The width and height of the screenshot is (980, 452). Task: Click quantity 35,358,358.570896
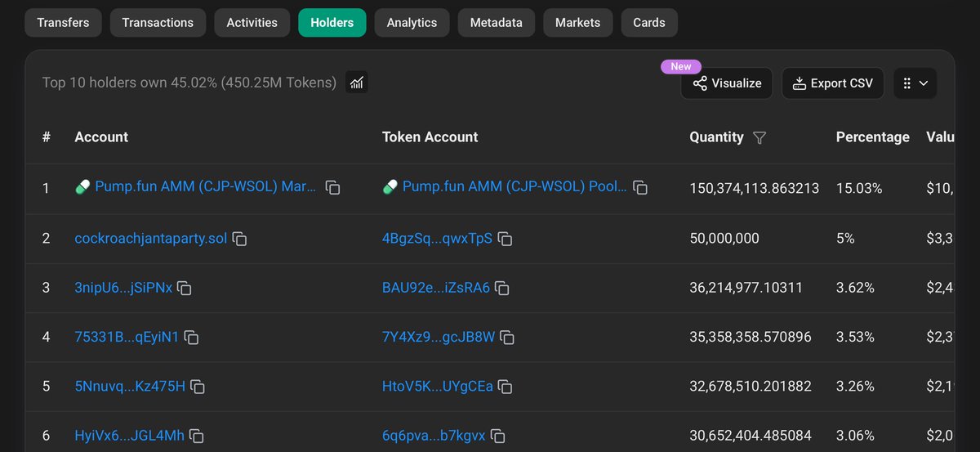click(x=751, y=337)
